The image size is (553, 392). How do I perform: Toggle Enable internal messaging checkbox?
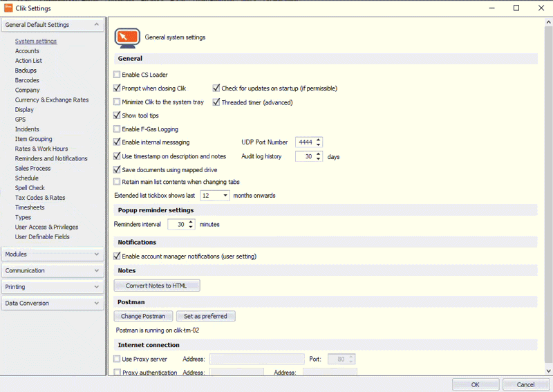tap(117, 142)
